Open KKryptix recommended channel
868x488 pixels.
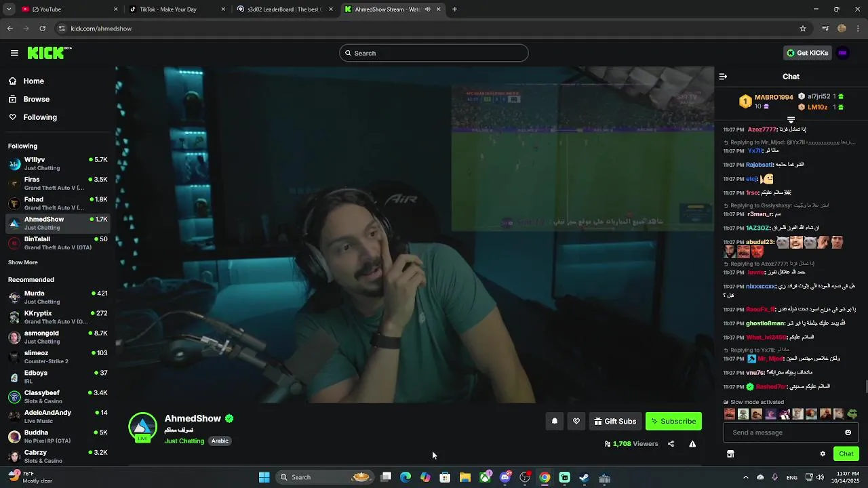(58, 317)
